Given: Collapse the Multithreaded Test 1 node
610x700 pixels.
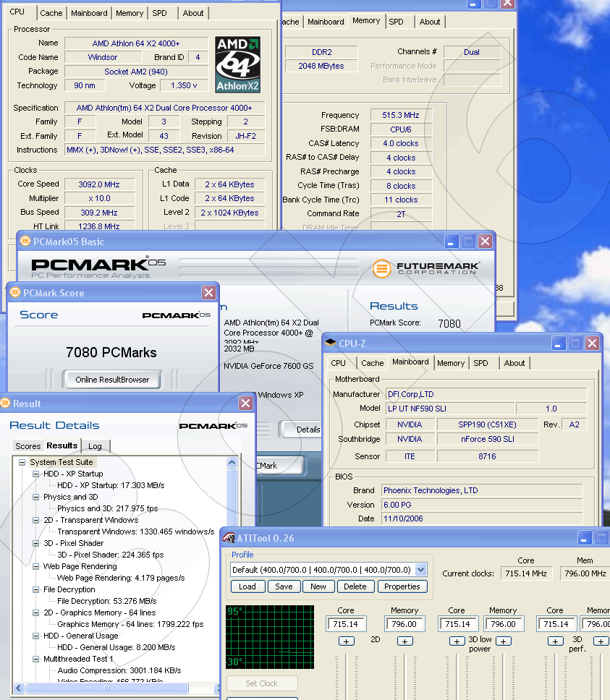Looking at the screenshot, I should click(35, 660).
